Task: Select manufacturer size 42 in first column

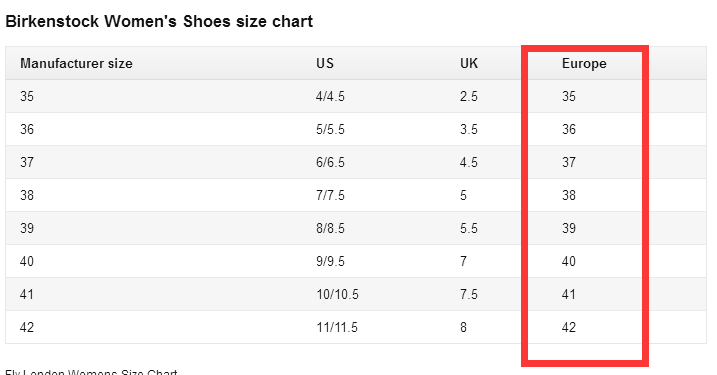Action: [x=27, y=327]
